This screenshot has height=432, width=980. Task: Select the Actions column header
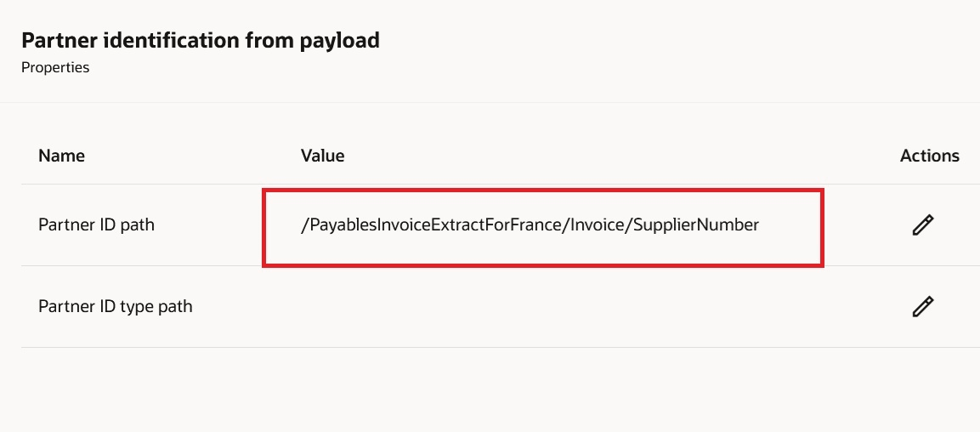coord(929,156)
